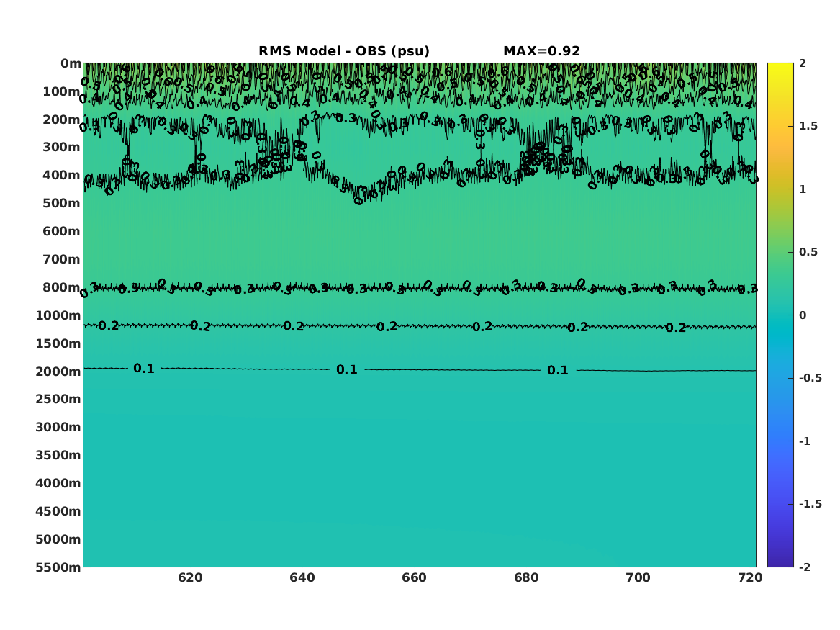Pick the '2000m' y-axis label
Image resolution: width=840 pixels, height=630 pixels.
pos(58,372)
